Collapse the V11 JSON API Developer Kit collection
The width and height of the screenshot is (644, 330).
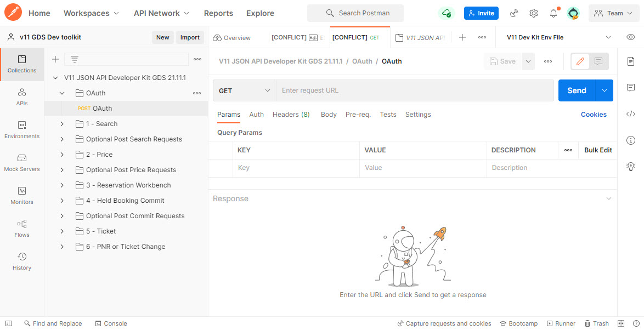tap(55, 78)
